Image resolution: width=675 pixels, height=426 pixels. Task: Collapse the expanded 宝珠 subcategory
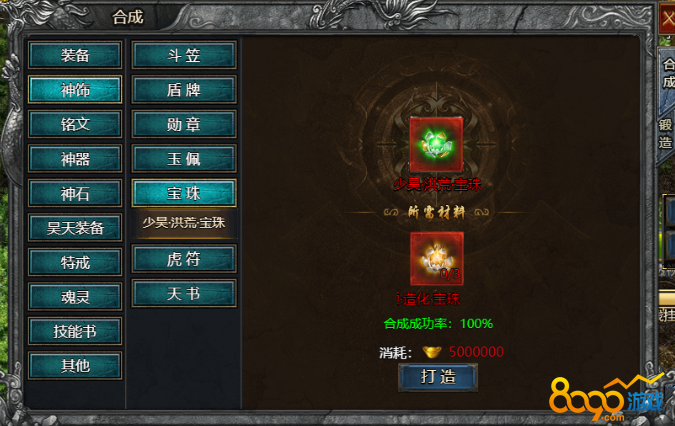(x=184, y=193)
